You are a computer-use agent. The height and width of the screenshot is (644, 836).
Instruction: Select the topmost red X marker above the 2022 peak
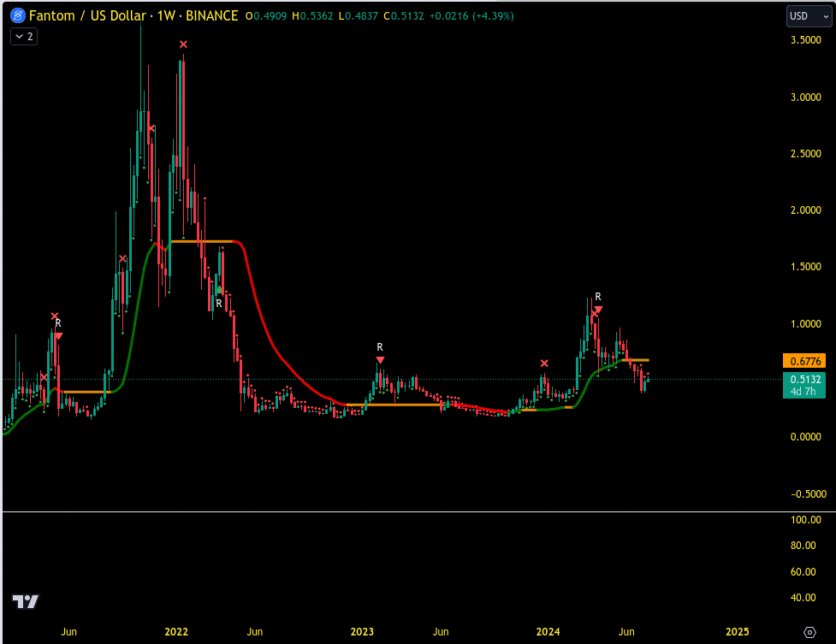183,44
